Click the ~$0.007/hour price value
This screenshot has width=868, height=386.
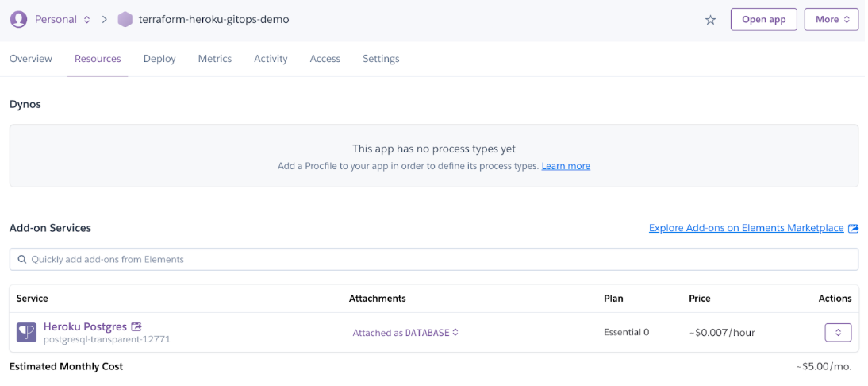pos(722,333)
